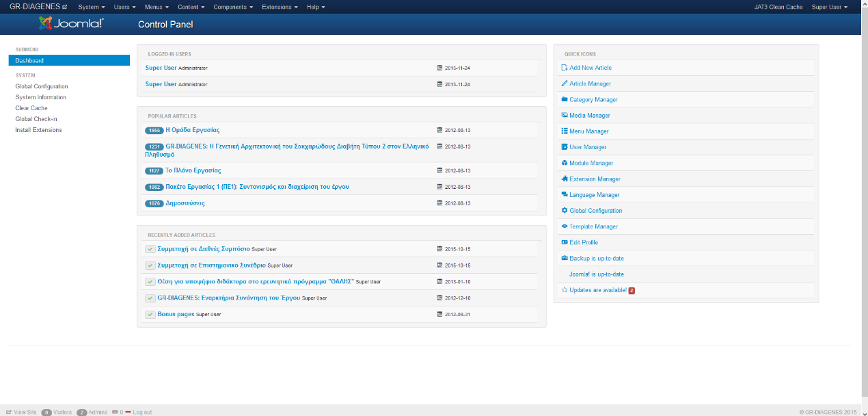Select Clear Cache in the sidebar

(x=31, y=108)
